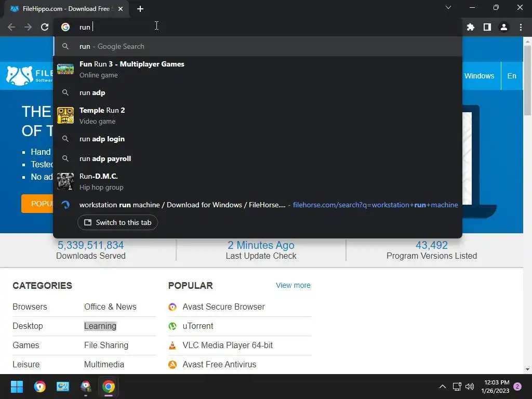Screen dimensions: 532x399
Task: Select the FileHippo.com browser tab
Action: click(x=66, y=9)
